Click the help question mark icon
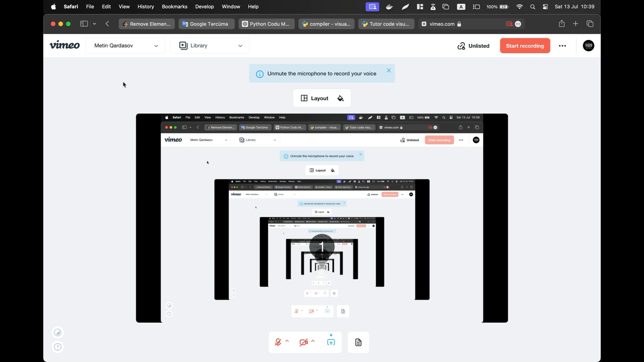 (x=58, y=347)
